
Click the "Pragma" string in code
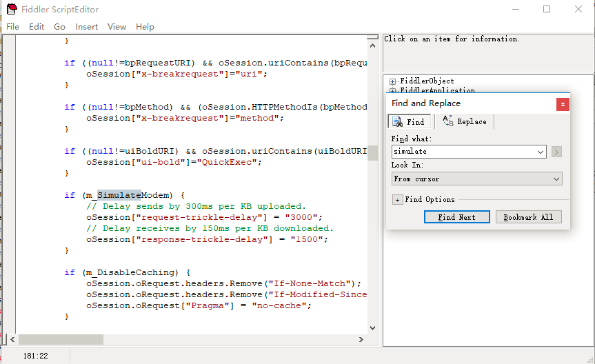pos(208,305)
